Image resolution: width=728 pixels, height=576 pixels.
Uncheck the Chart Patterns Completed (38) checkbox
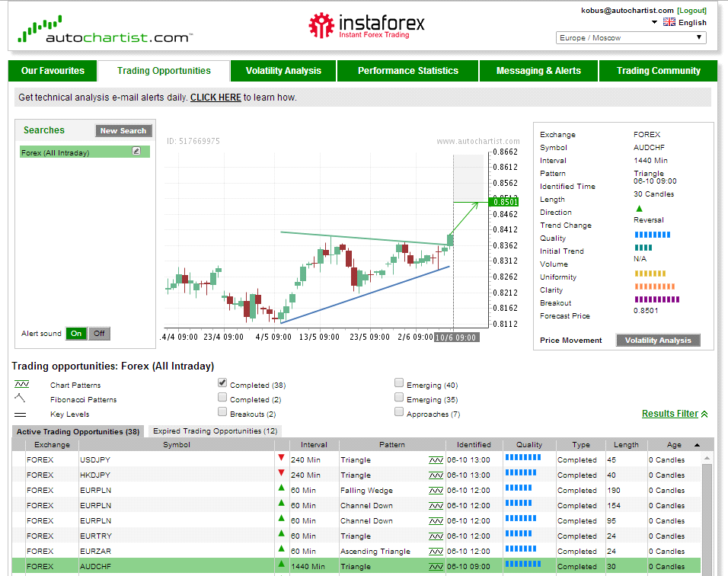pyautogui.click(x=222, y=383)
